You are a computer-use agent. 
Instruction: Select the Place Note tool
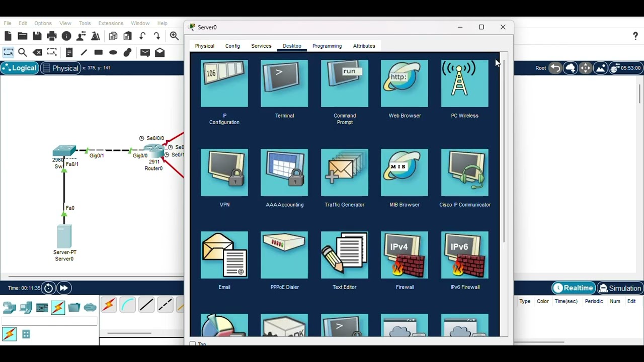click(69, 52)
